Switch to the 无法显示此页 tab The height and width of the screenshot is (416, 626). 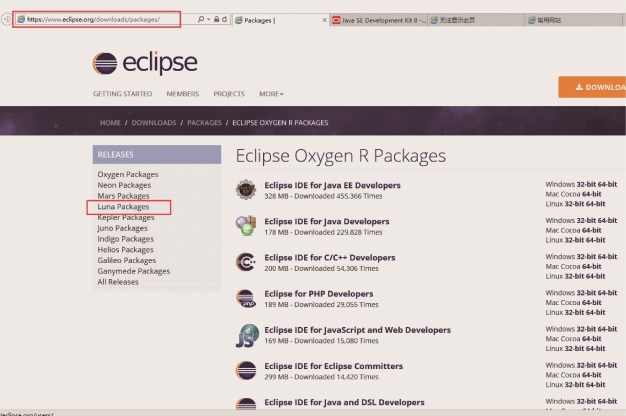coord(477,20)
